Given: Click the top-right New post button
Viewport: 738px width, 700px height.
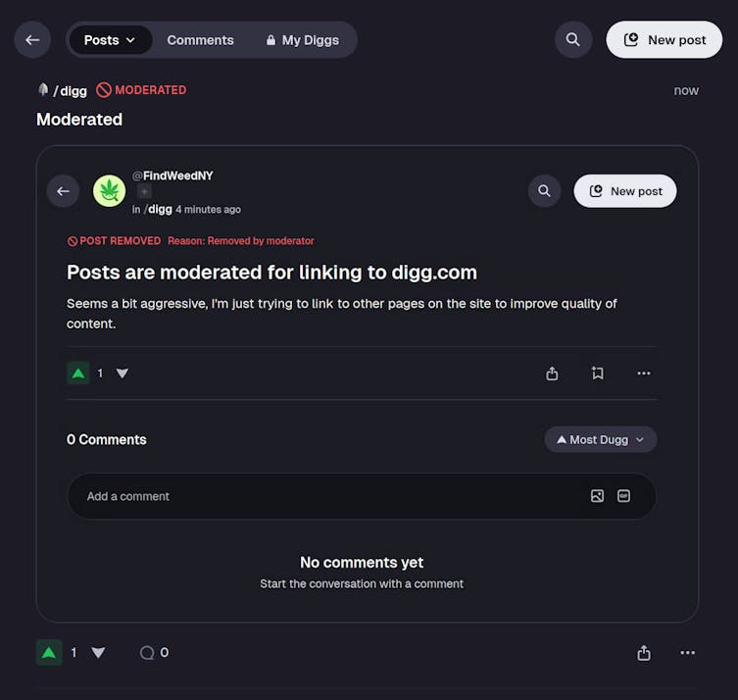Looking at the screenshot, I should (x=664, y=40).
